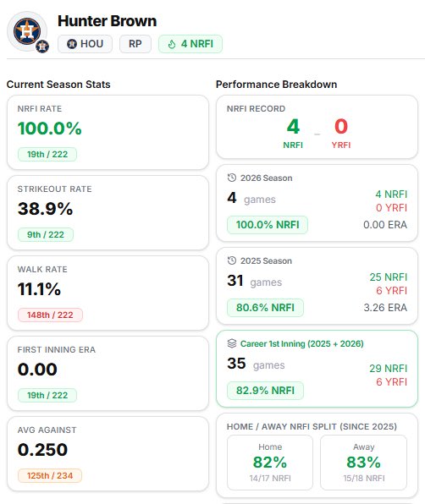The height and width of the screenshot is (504, 425).
Task: Click the 19th / 222 rank under NRFI Rate
Action: pyautogui.click(x=47, y=154)
